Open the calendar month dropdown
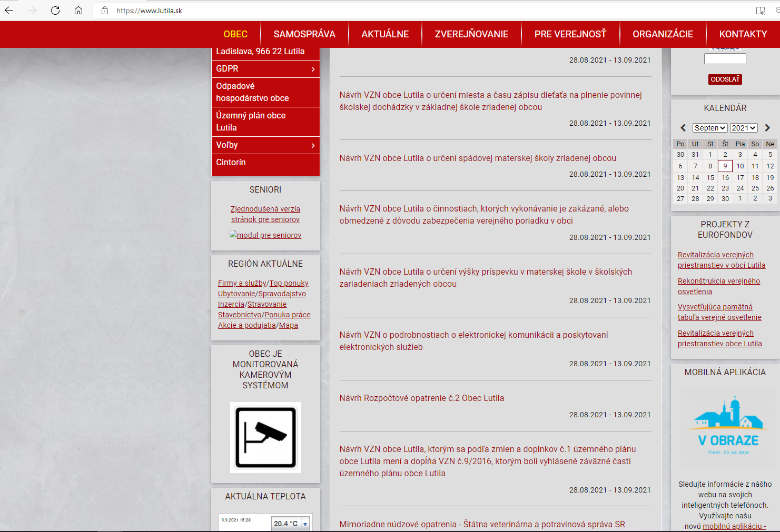Screen dimensions: 780x532 tap(710, 128)
